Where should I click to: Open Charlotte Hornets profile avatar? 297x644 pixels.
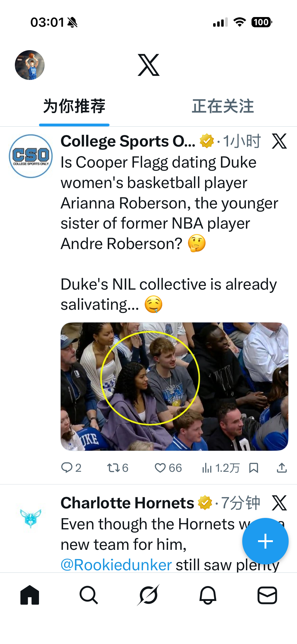(x=31, y=518)
